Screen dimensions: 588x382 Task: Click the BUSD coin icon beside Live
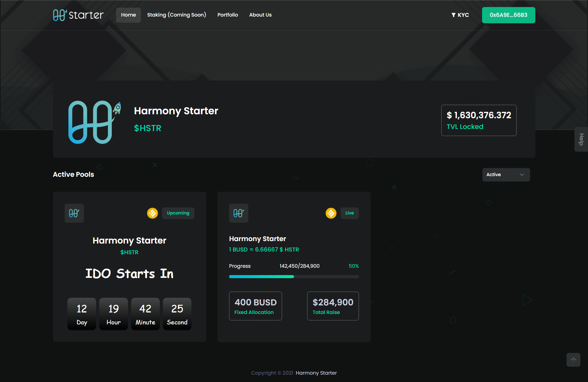pyautogui.click(x=331, y=213)
